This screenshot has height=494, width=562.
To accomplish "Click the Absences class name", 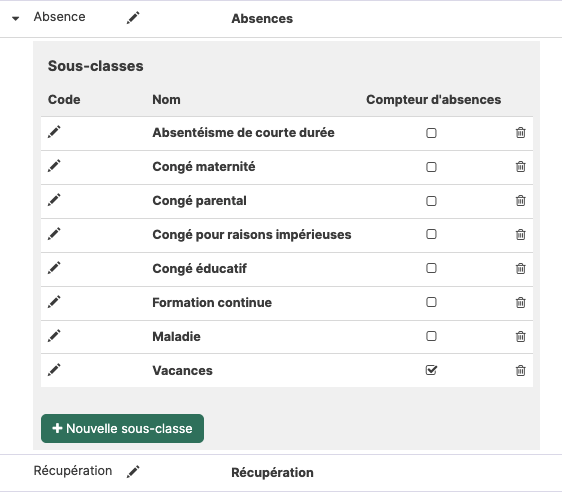I will [x=262, y=19].
